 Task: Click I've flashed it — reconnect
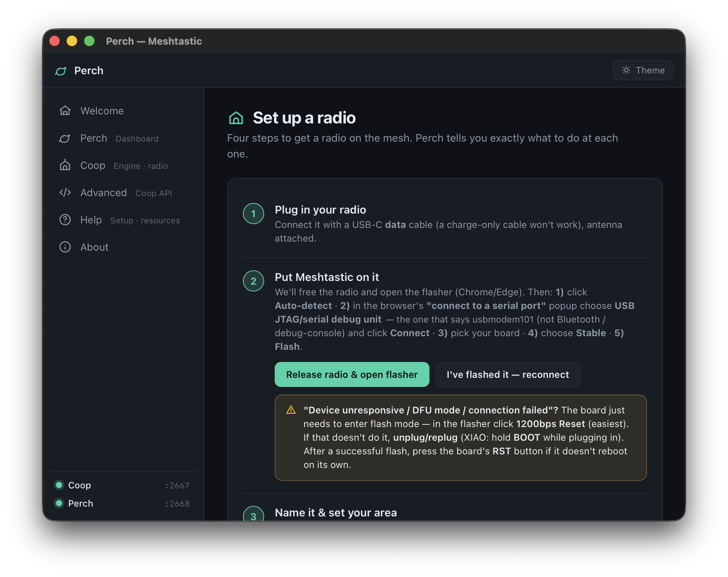[508, 374]
